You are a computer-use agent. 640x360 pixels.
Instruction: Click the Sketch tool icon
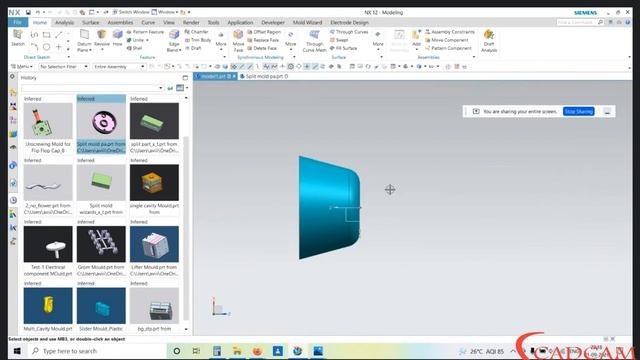pos(18,38)
